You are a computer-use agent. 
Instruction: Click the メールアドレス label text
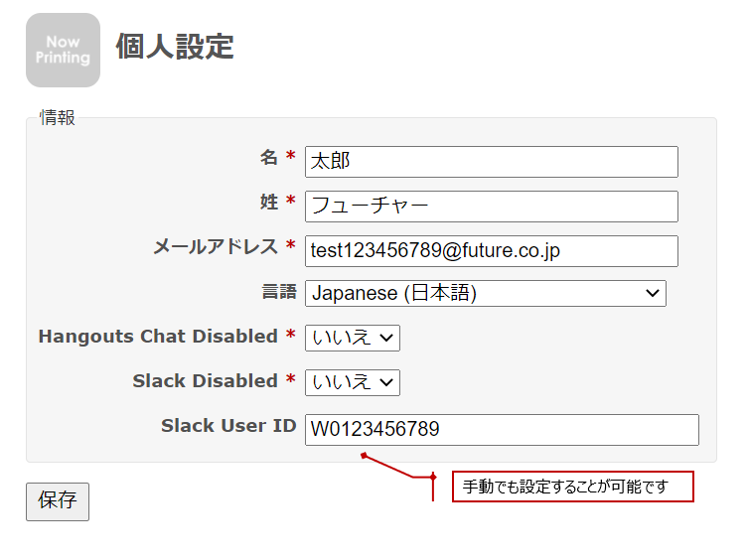tap(216, 246)
